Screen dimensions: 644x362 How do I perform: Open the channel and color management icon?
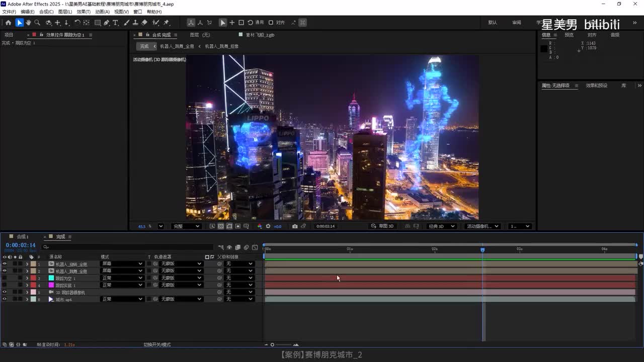[260, 226]
